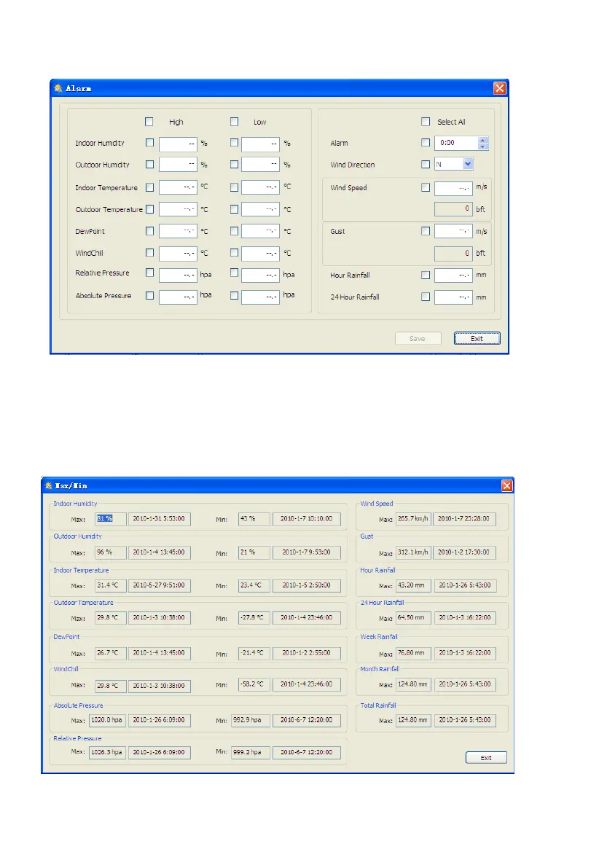Click Wind Speed max date 2010-1-7 23:28:00
The image size is (599, 868).
click(464, 519)
